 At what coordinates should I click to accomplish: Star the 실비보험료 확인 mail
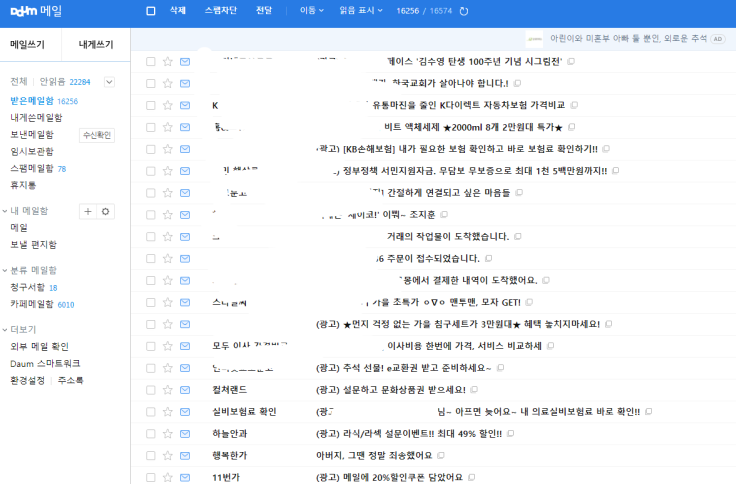click(x=168, y=412)
